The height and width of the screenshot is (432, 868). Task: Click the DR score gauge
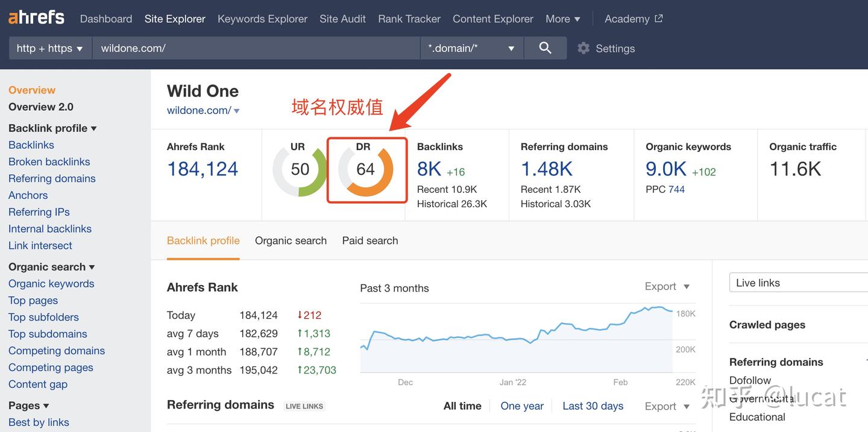(x=366, y=169)
